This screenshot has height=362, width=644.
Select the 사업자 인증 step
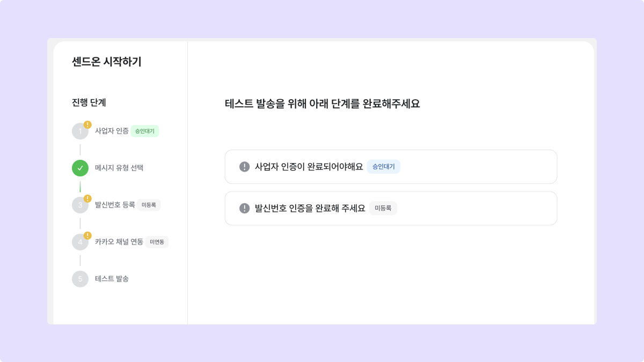click(x=112, y=131)
